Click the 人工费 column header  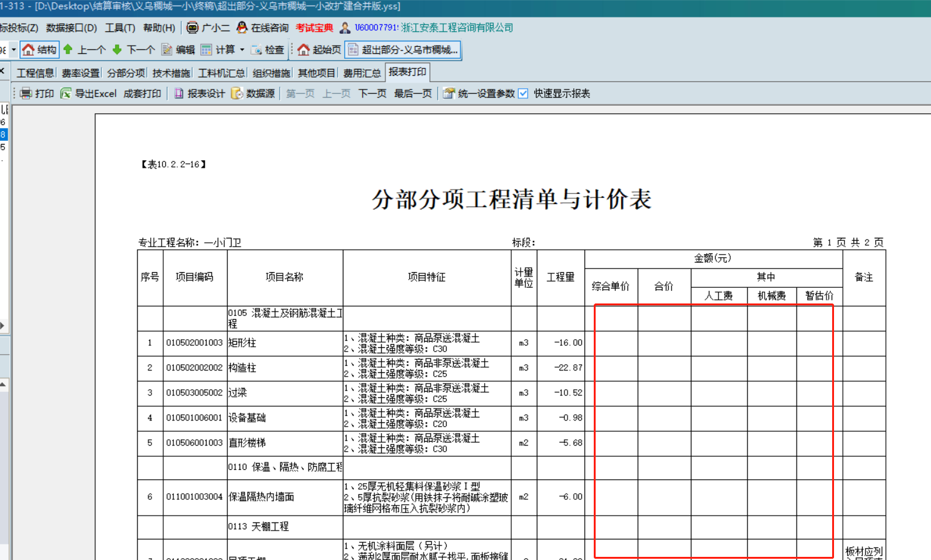pyautogui.click(x=718, y=296)
